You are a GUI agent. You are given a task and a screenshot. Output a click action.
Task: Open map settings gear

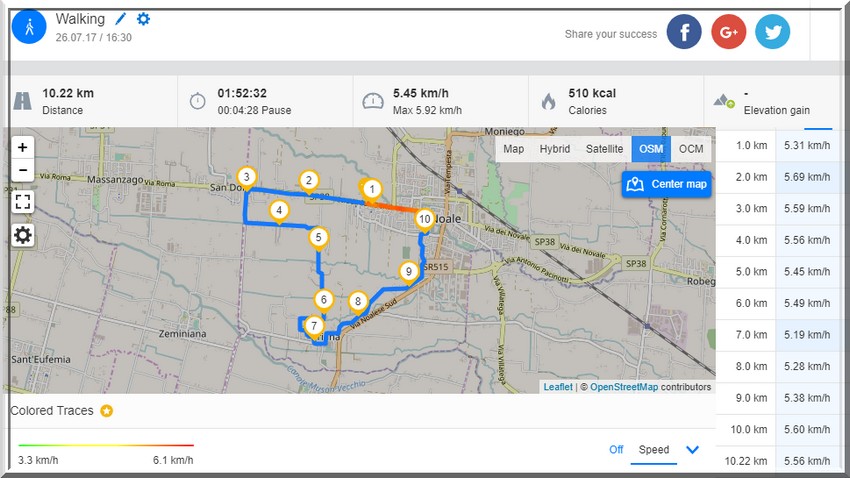22,235
